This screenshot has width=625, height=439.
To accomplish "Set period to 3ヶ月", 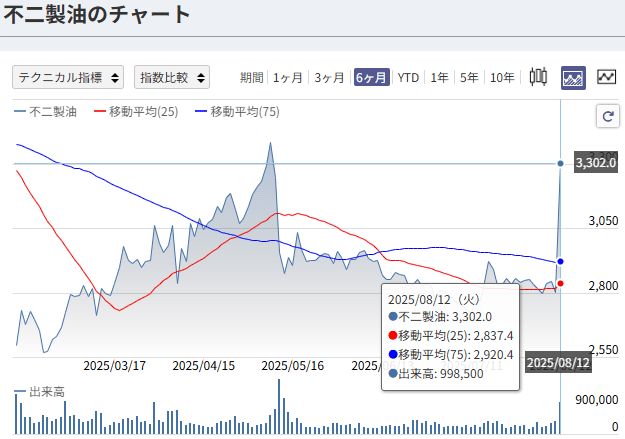I will 329,77.
